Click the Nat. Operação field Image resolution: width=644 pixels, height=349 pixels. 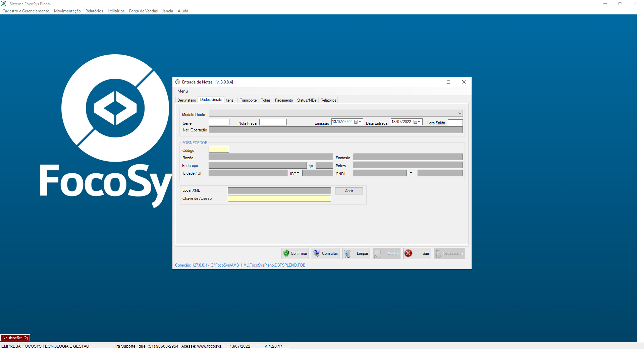pyautogui.click(x=336, y=130)
